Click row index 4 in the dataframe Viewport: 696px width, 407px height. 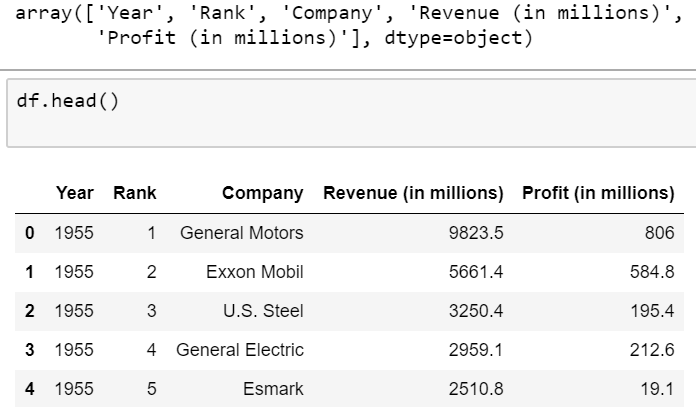click(x=29, y=389)
